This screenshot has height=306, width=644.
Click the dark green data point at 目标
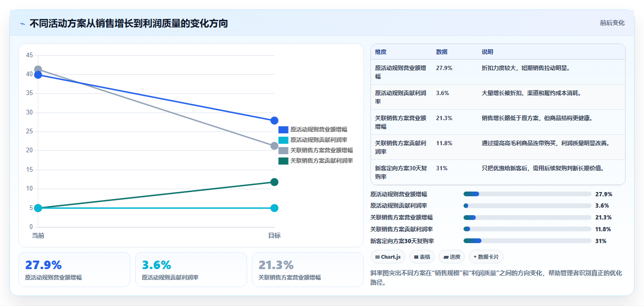point(274,182)
